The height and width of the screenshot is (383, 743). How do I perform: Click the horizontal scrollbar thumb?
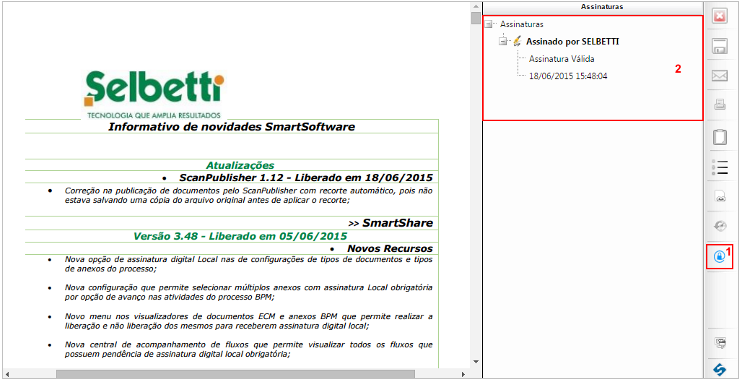coord(236,374)
